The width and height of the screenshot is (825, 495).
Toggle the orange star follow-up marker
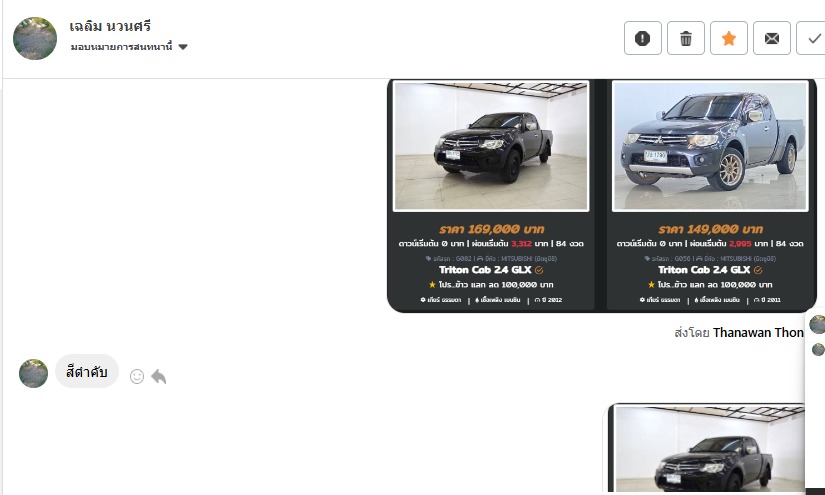(x=729, y=38)
